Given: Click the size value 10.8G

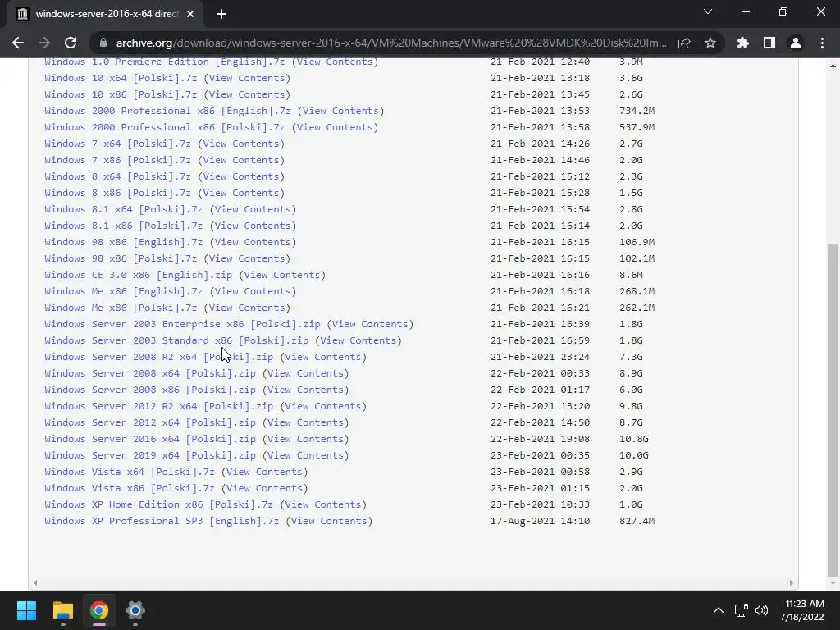Looking at the screenshot, I should click(x=634, y=439).
